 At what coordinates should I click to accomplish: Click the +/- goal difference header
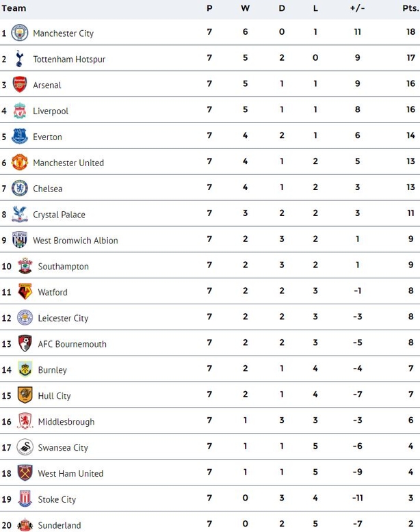tap(357, 8)
